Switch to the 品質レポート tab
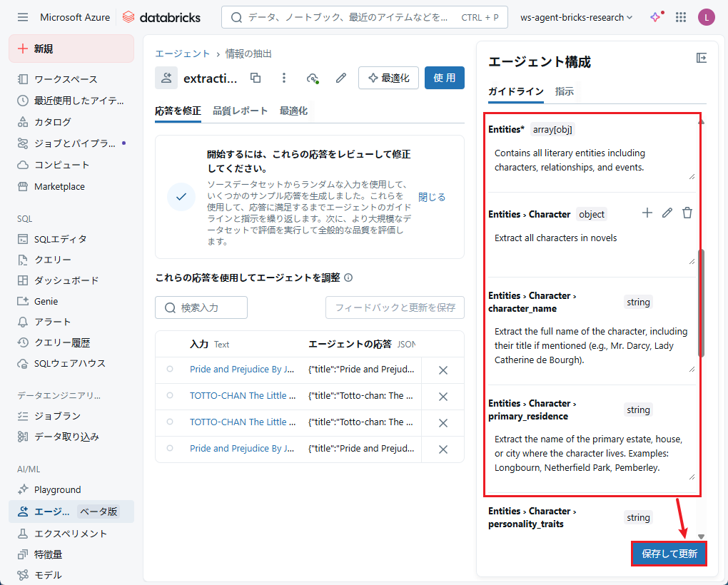 pos(240,111)
